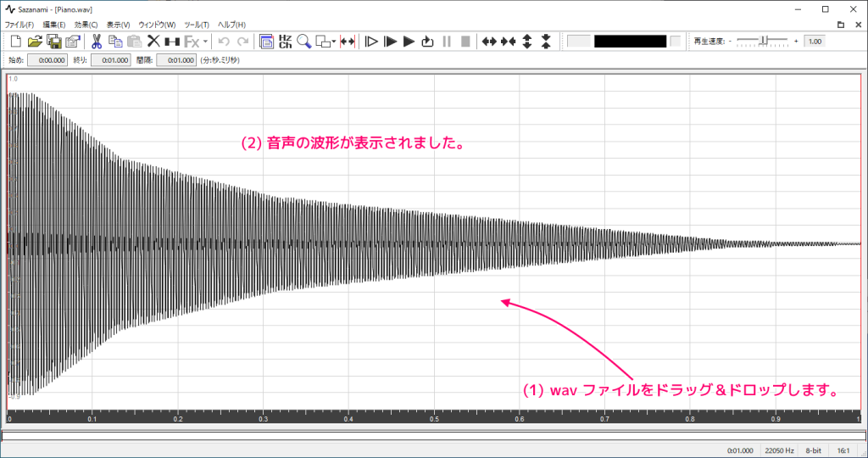Start playback with the solid play button

point(409,41)
